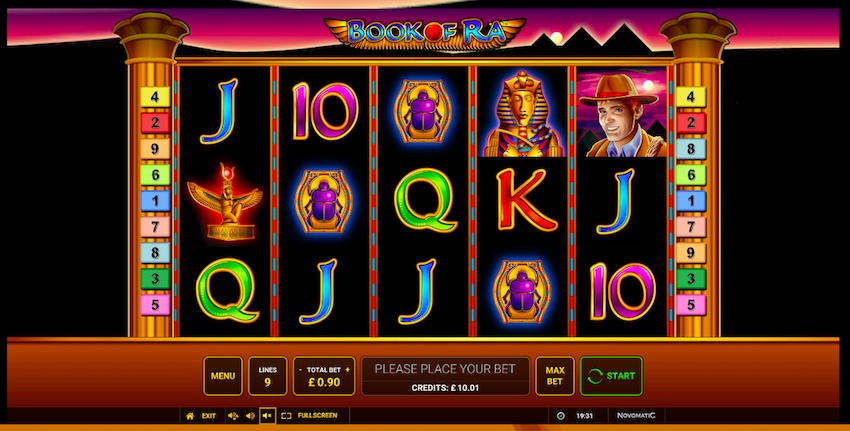Click the home EXIT icon
The height and width of the screenshot is (431, 850).
190,416
